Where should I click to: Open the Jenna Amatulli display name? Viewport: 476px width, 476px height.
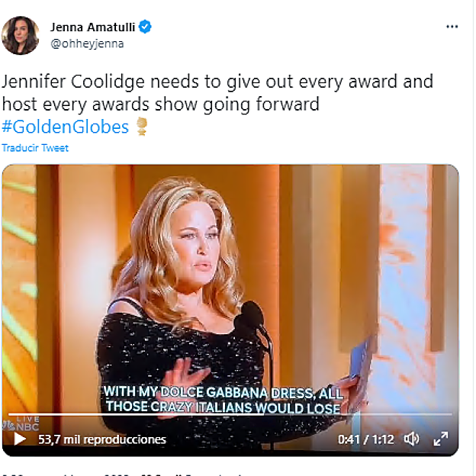[92, 27]
